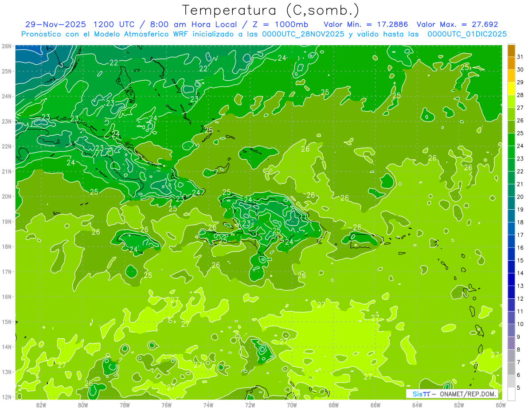Image resolution: width=532 pixels, height=411 pixels.
Task: Click the 80W longitude axis label
Action: click(83, 405)
